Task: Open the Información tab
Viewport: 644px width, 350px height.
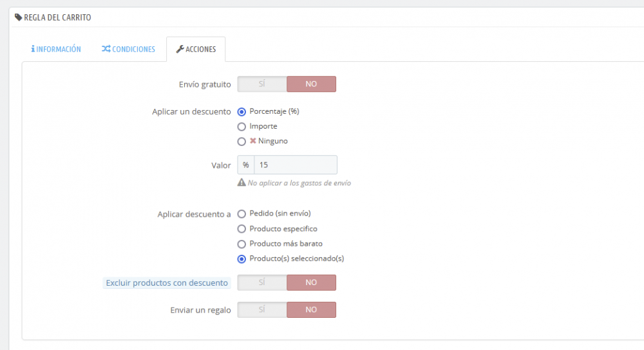Action: (56, 49)
